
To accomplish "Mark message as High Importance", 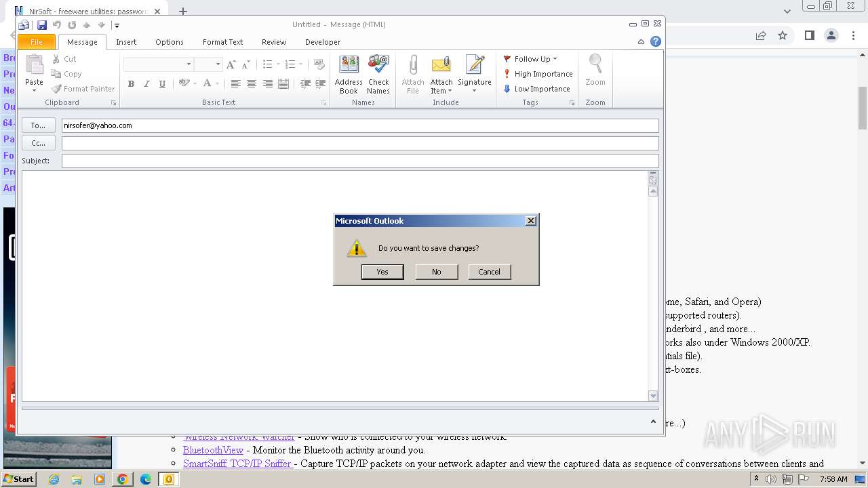I will pos(538,74).
